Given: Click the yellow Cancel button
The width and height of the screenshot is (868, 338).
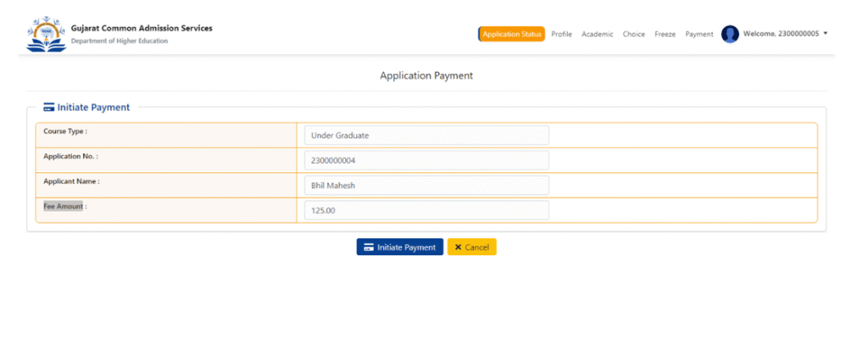Looking at the screenshot, I should point(471,247).
